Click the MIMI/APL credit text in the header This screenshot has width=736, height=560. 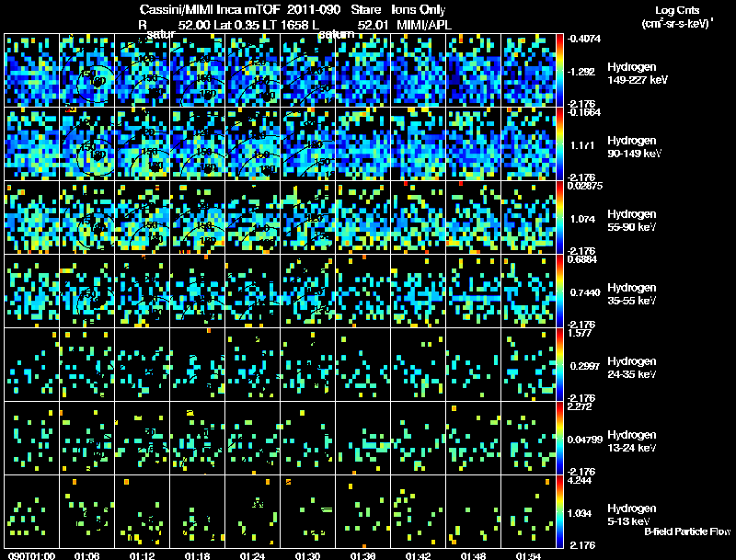pos(424,25)
